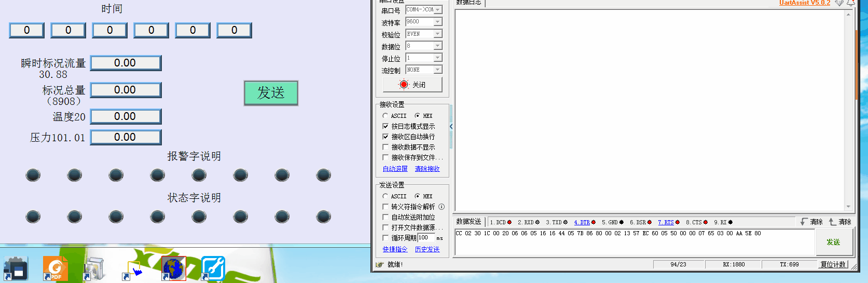
Task: Open the 波特率 baud rate dropdown
Action: coord(438,22)
